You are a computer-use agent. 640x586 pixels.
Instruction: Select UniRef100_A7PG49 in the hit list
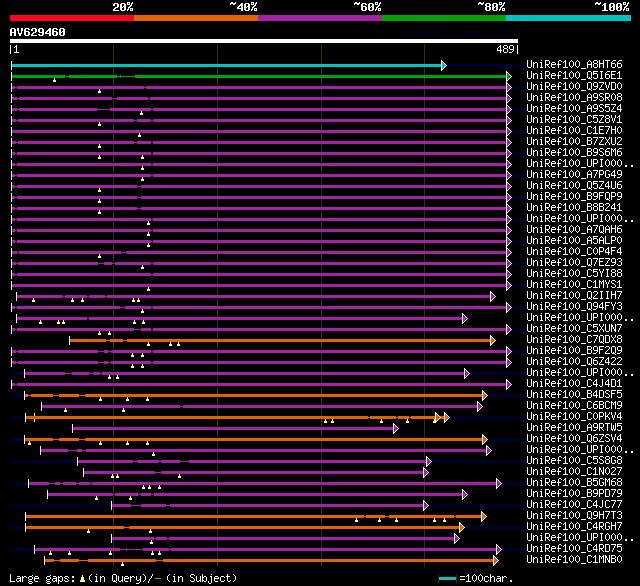(x=574, y=175)
